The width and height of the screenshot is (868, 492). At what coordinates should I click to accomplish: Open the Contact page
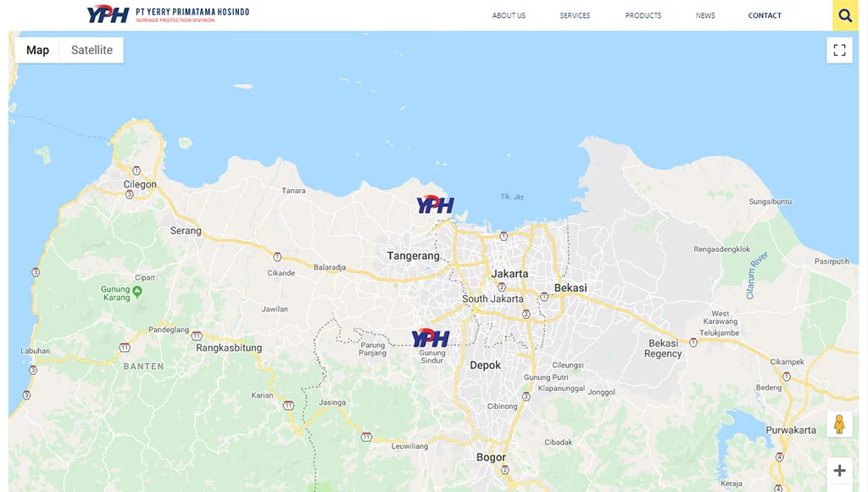[x=765, y=15]
